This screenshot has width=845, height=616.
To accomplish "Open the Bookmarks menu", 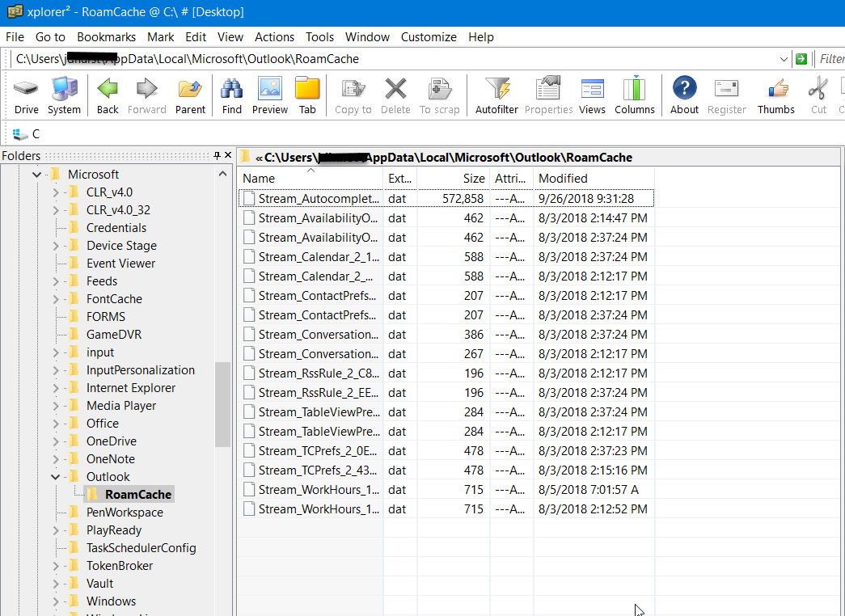I will point(106,37).
